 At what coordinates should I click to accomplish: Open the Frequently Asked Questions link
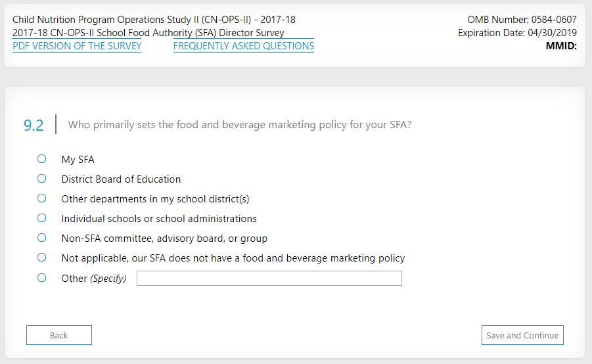click(x=244, y=46)
